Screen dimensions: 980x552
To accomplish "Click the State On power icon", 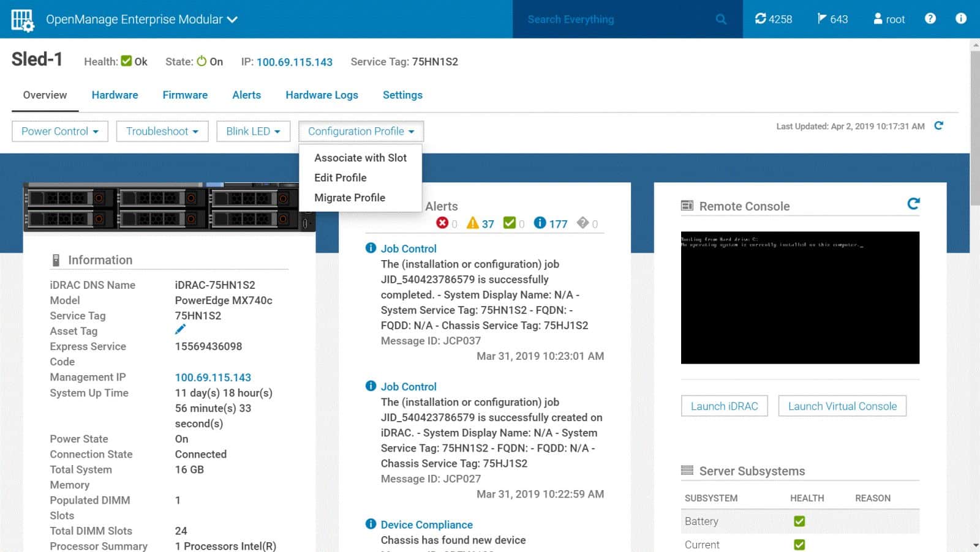I will point(202,61).
